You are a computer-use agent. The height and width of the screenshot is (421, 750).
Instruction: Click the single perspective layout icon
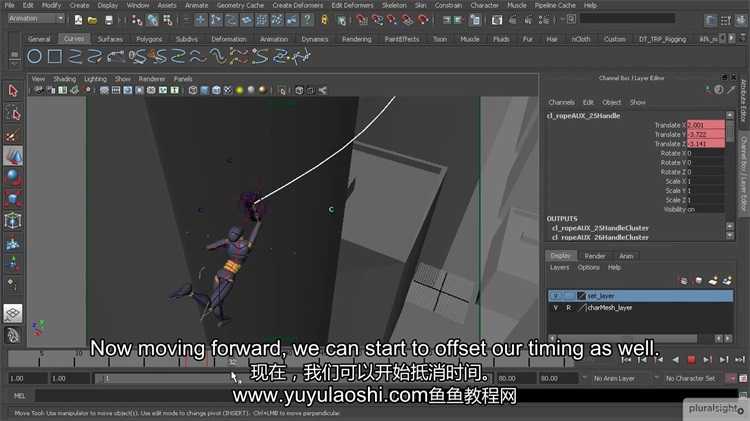[13, 313]
